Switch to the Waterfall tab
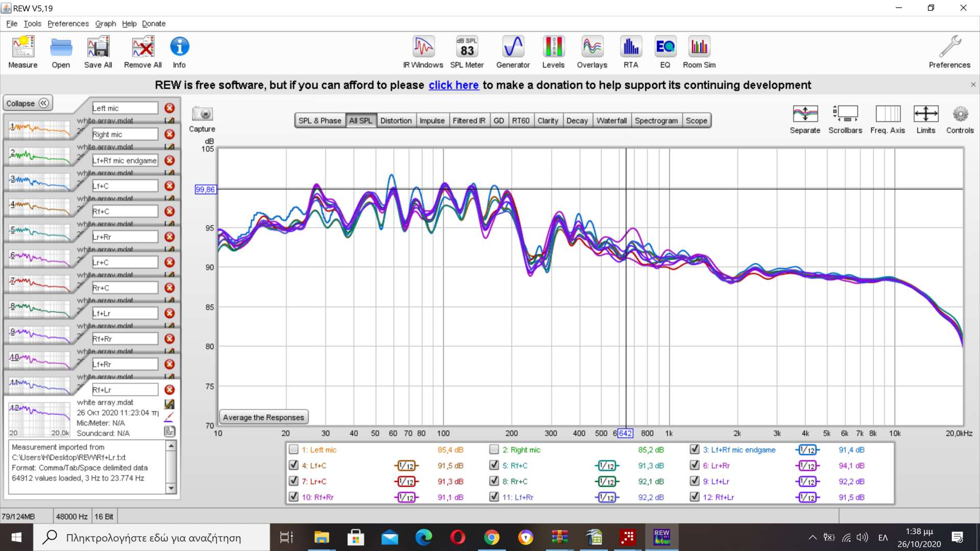The image size is (980, 551). tap(611, 120)
